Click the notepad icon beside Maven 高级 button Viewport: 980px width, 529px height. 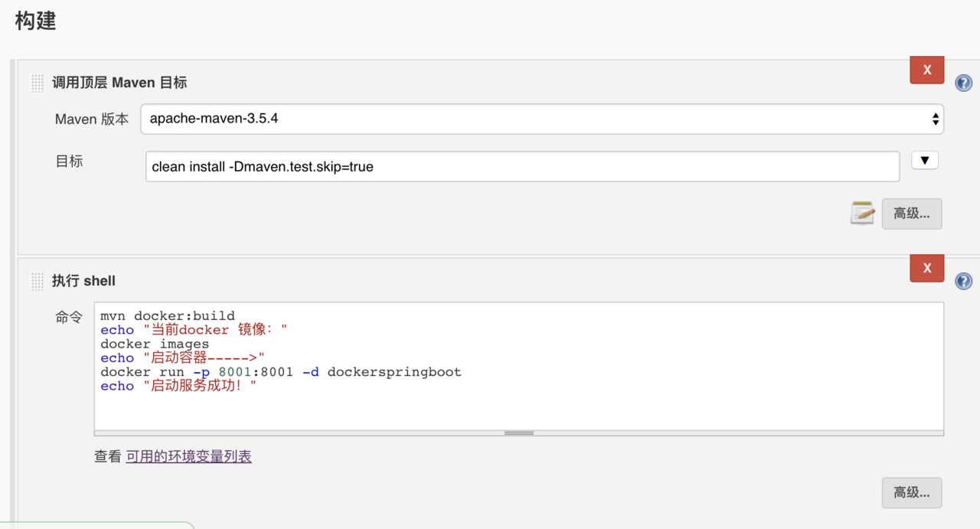pyautogui.click(x=863, y=213)
